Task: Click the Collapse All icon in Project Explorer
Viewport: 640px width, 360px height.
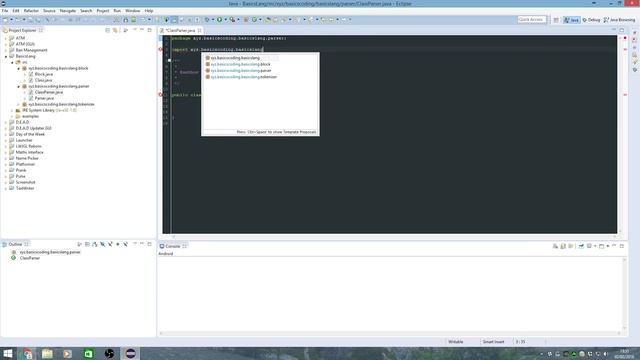Action: tap(107, 30)
